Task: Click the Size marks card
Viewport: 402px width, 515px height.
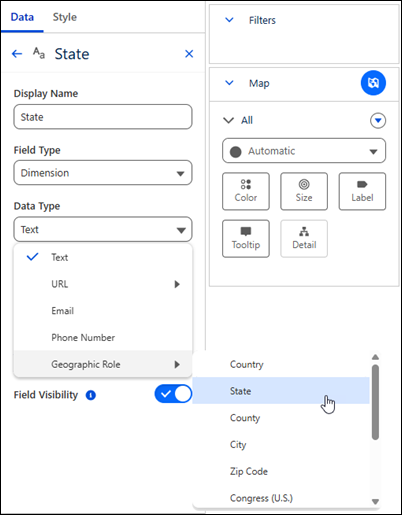Action: 304,191
